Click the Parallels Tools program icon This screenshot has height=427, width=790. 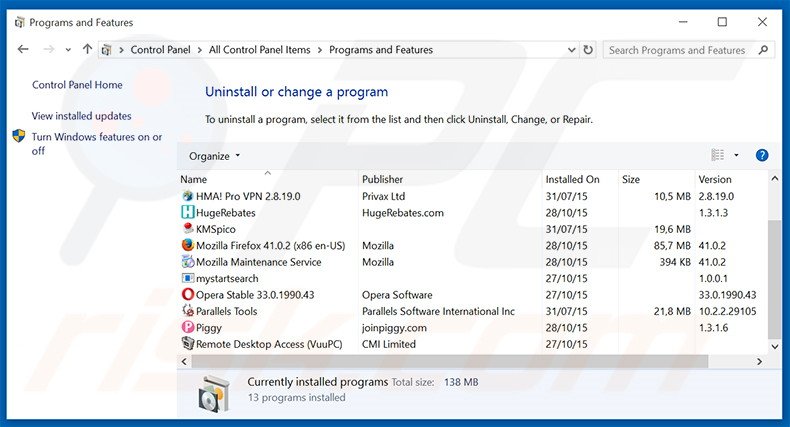point(187,311)
